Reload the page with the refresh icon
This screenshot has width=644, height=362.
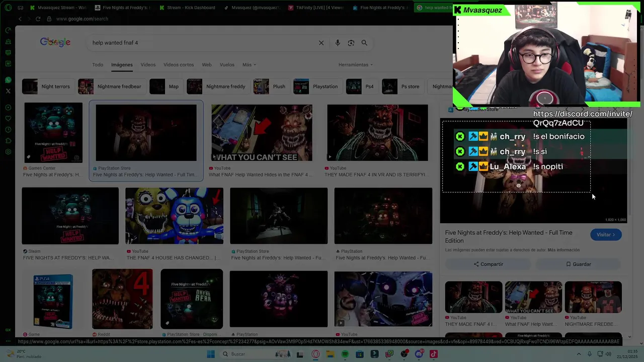pyautogui.click(x=38, y=19)
